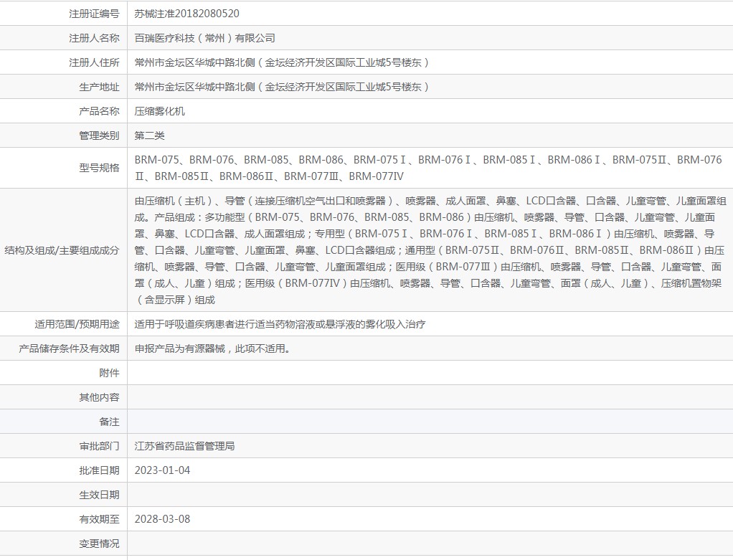Click the expiry date 2028-03-08
733x560 pixels.
tap(162, 519)
